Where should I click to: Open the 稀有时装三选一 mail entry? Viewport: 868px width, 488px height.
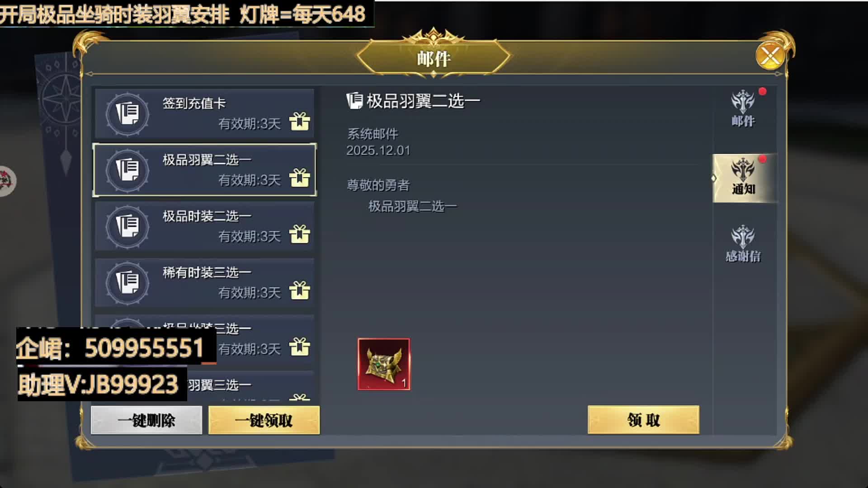204,282
